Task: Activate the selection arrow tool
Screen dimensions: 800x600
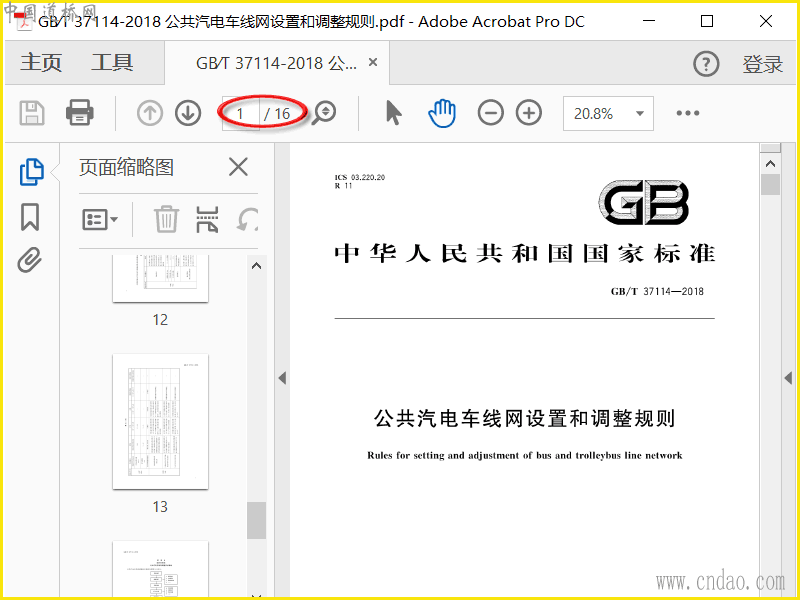Action: click(x=393, y=113)
